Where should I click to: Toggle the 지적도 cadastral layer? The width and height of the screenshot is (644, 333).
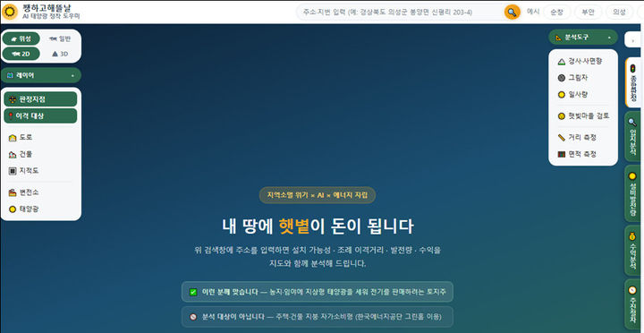pyautogui.click(x=40, y=171)
